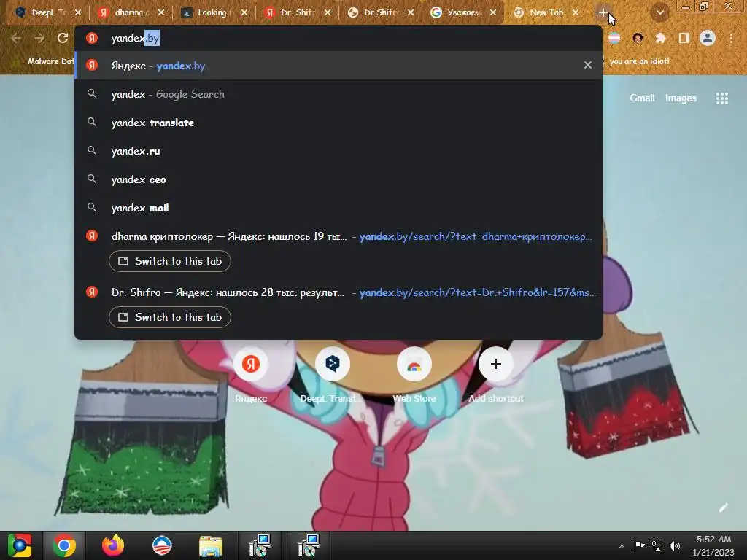Select the yandex.ru suggestion

click(x=338, y=151)
